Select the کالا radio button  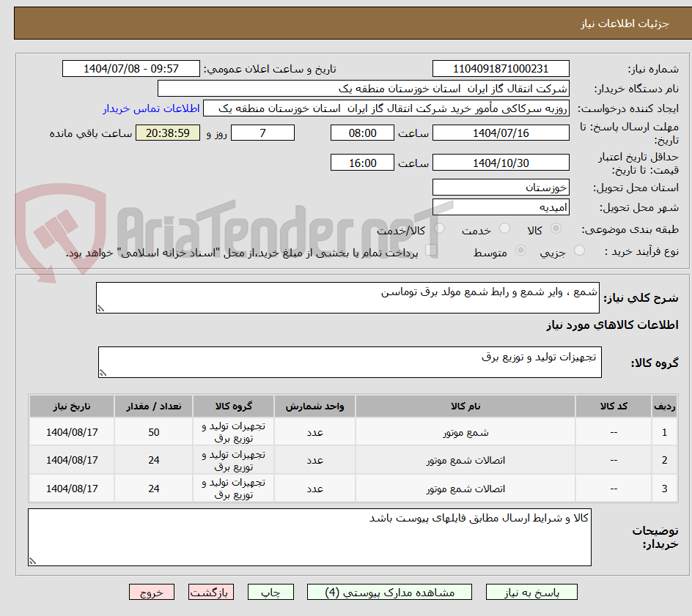click(x=556, y=229)
